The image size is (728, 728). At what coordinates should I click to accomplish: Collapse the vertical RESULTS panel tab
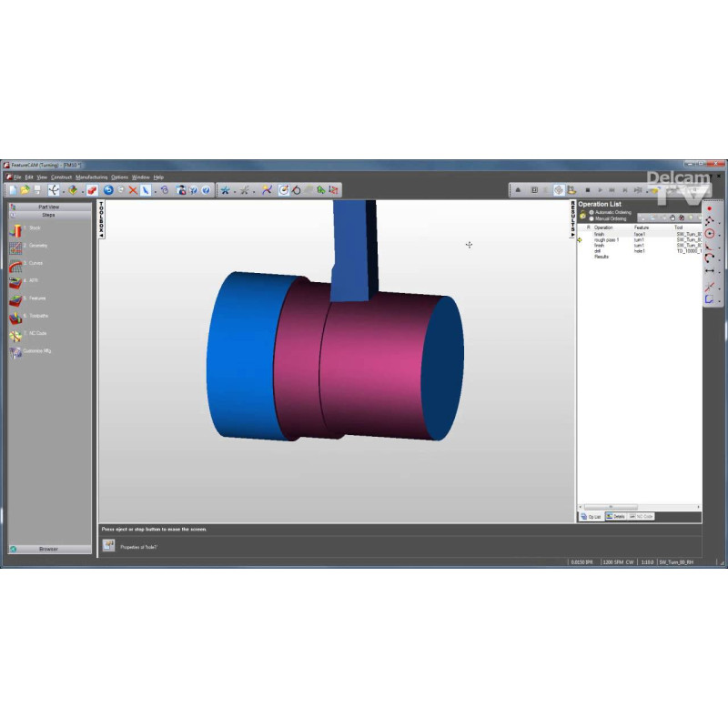click(x=572, y=219)
